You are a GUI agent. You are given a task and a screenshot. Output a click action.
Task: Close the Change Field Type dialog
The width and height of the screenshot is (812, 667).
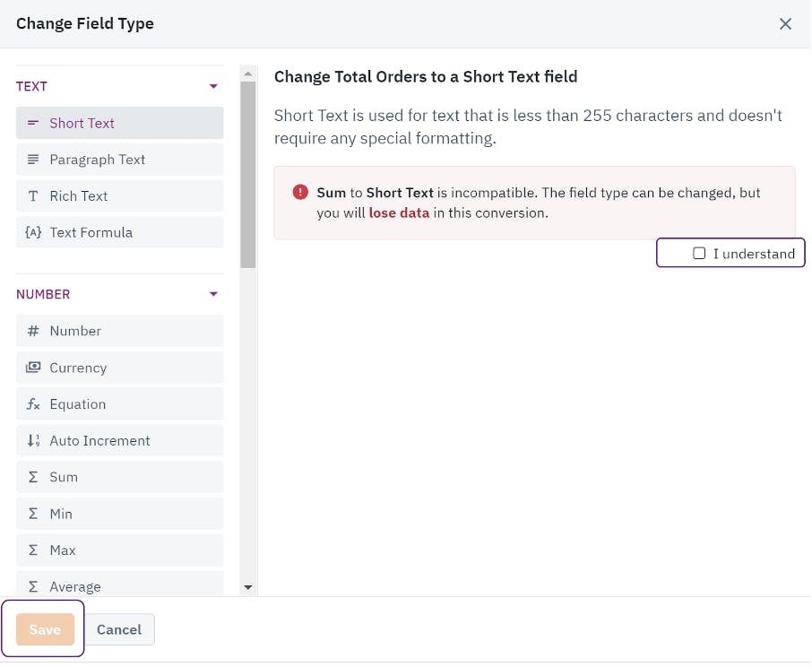[x=785, y=24]
